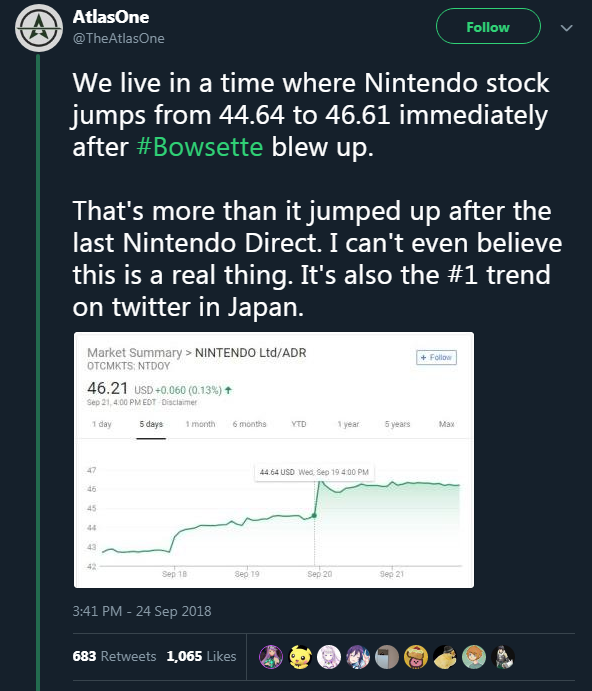Screen dimensions: 592x691
Task: Open the purple-ringed first liker avatar
Action: click(x=271, y=657)
